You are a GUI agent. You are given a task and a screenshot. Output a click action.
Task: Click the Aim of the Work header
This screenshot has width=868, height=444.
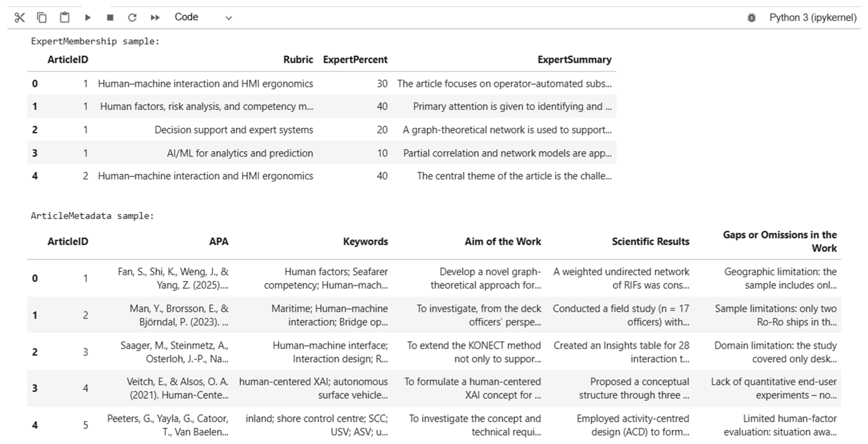(x=503, y=241)
